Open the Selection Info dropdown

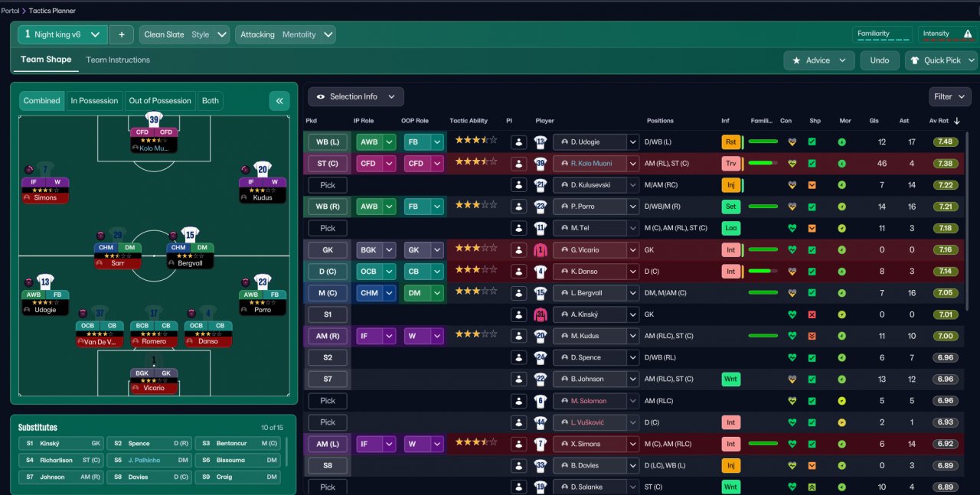(356, 97)
